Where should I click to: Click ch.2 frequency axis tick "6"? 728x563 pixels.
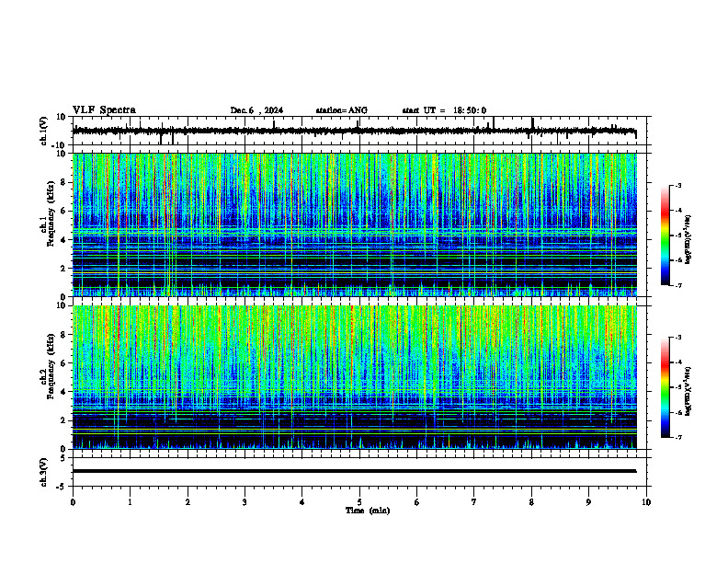(63, 363)
